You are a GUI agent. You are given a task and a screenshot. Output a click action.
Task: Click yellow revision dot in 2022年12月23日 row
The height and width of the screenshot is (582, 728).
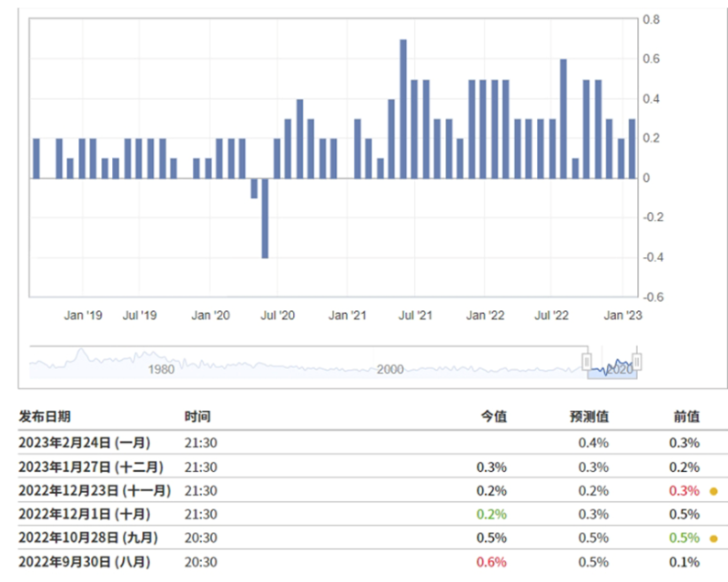pos(713,491)
